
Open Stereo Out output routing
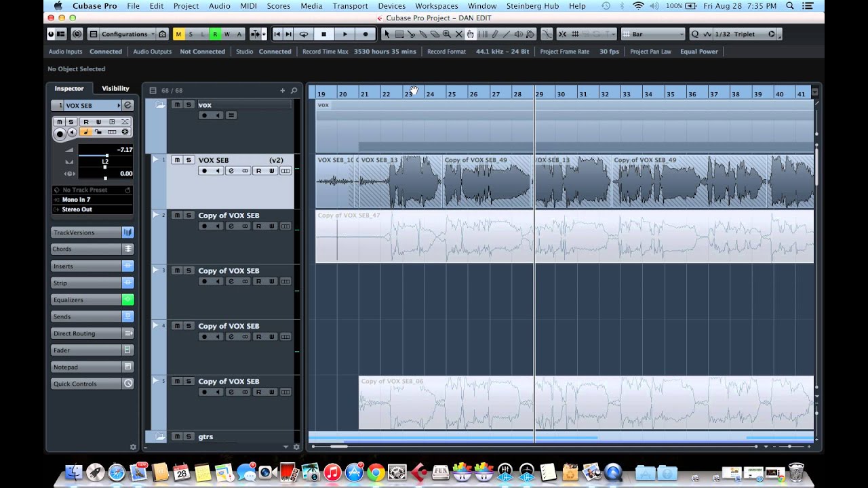coord(92,209)
